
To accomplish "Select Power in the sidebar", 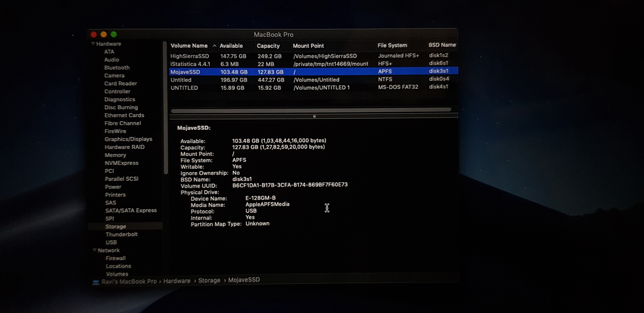I will tap(113, 187).
